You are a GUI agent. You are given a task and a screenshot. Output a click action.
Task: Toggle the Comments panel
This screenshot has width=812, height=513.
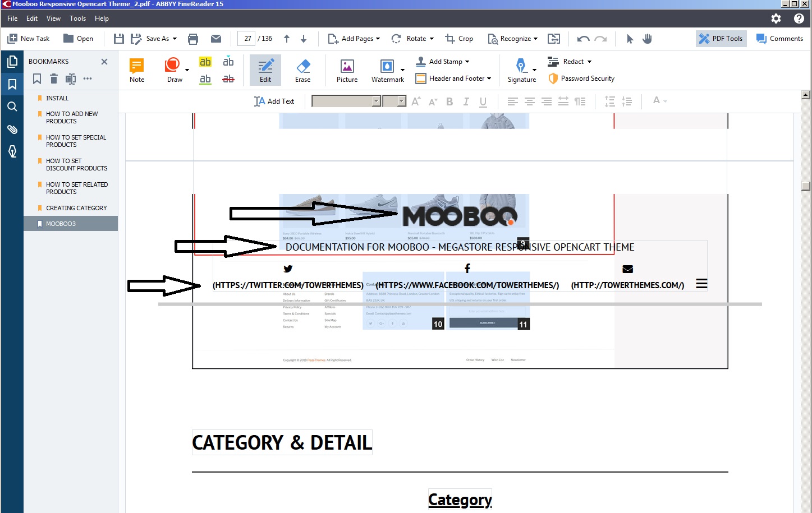(779, 39)
